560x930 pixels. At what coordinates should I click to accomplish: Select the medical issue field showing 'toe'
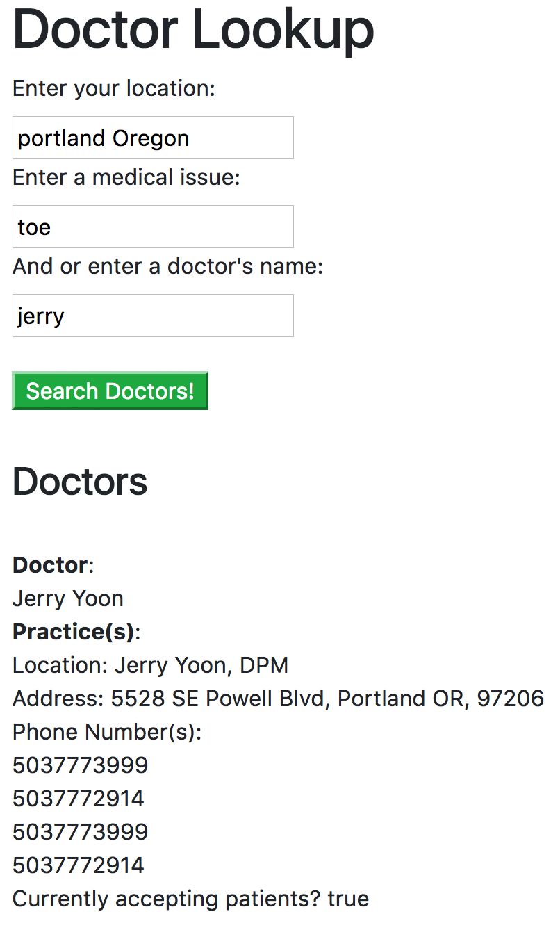(153, 227)
